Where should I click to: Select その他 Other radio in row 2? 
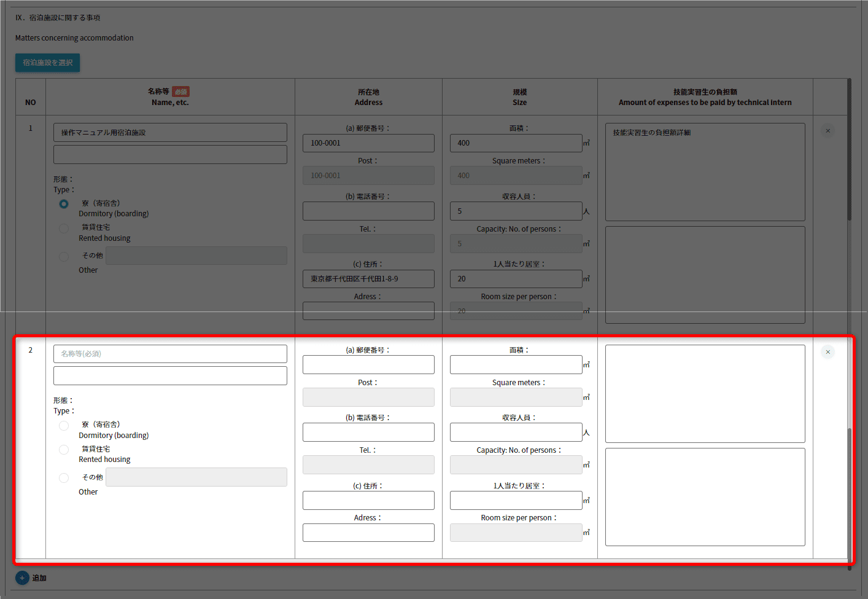64,478
